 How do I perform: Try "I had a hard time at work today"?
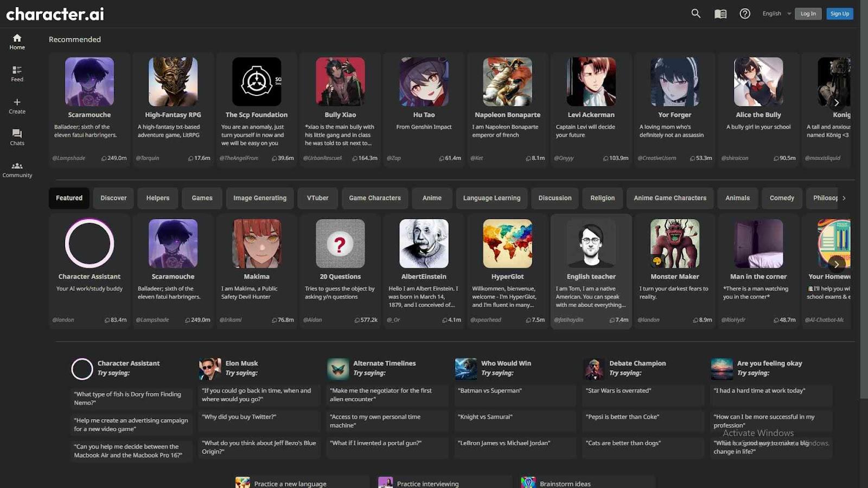(771, 395)
